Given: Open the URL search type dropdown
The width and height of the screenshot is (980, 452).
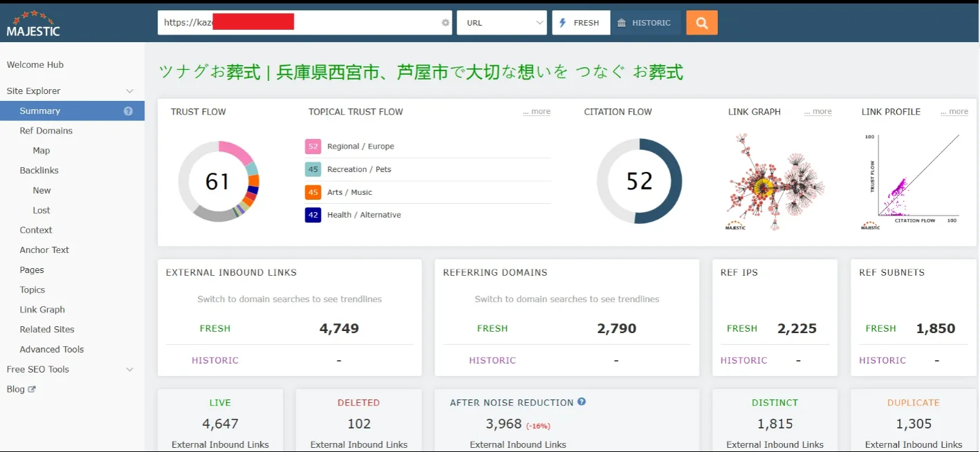Looking at the screenshot, I should 502,23.
